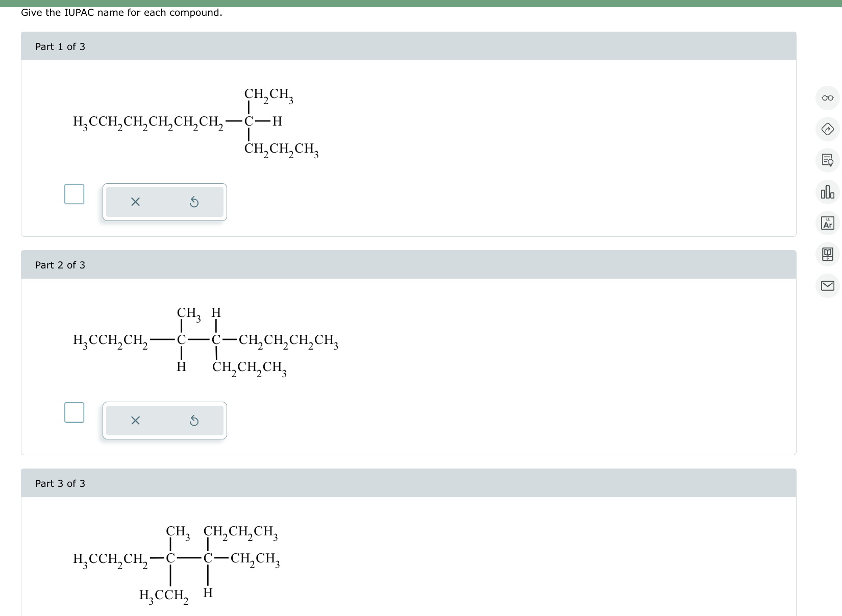
Task: Click the Part 1 of 3 header
Action: (60, 46)
